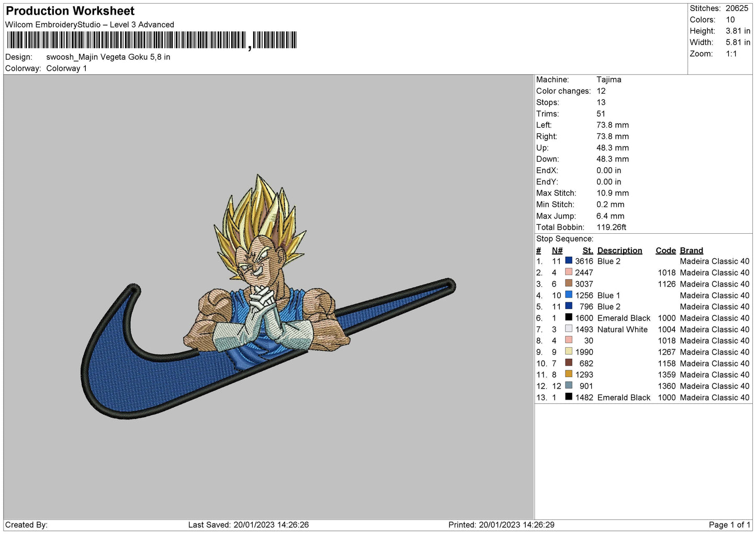Click the orange swatch with code 1359

pyautogui.click(x=568, y=374)
